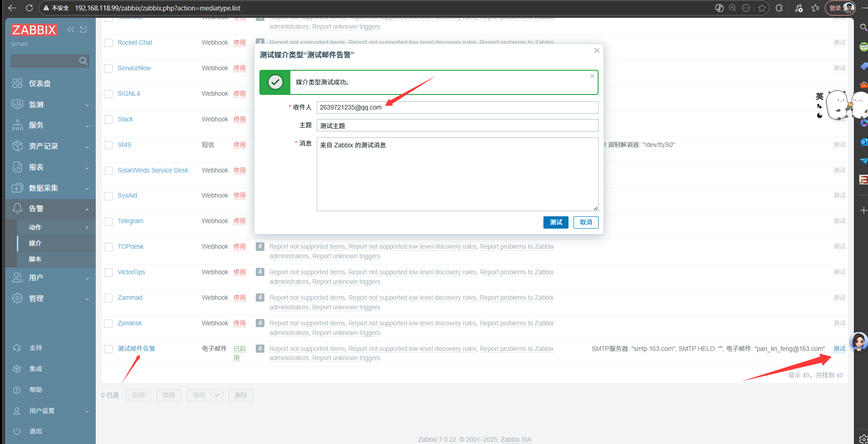Collapse the Zabbix sidebar with the double-arrow icon
The width and height of the screenshot is (868, 444).
71,29
